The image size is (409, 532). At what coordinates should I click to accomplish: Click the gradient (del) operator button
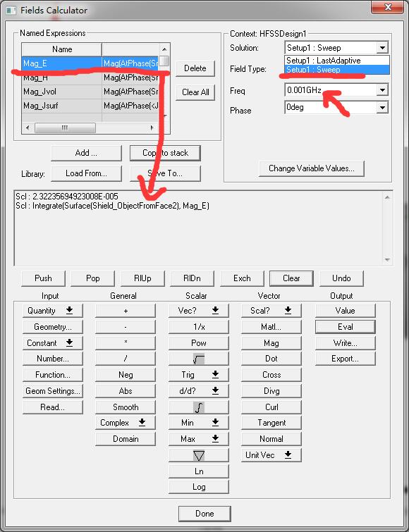point(199,455)
